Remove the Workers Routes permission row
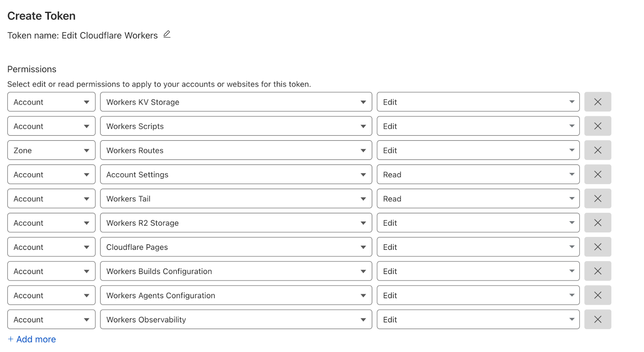The height and width of the screenshot is (352, 644). point(597,150)
